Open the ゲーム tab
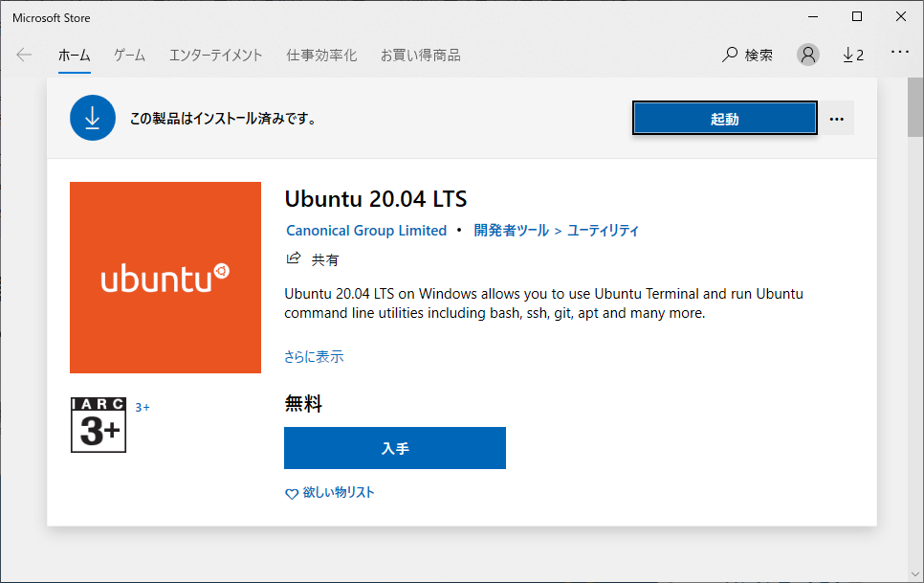924x583 pixels. tap(129, 55)
